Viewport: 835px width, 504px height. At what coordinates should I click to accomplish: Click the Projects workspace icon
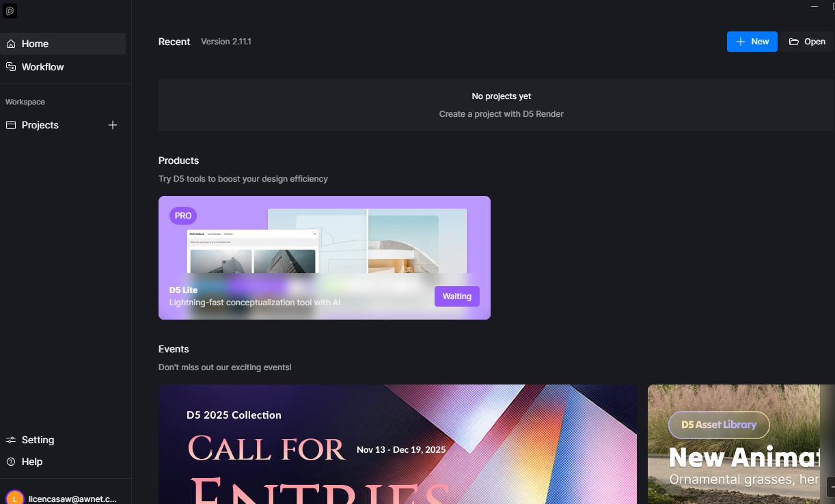[11, 125]
